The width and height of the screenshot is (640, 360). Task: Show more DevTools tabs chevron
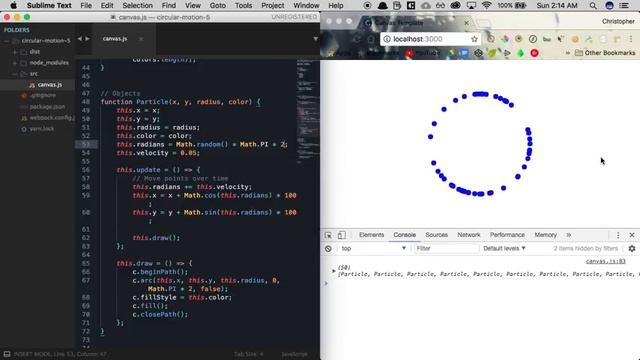pyautogui.click(x=569, y=235)
